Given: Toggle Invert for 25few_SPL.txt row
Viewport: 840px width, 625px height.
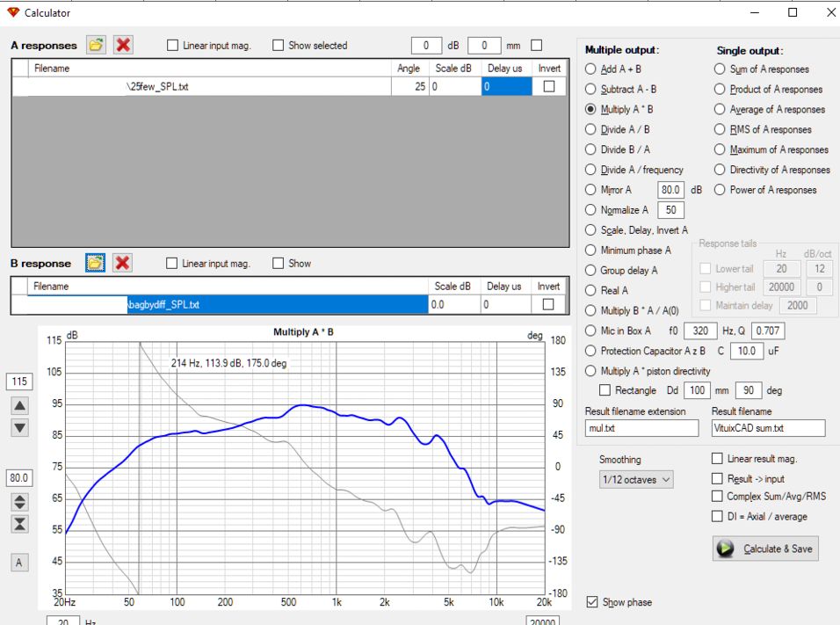Looking at the screenshot, I should (x=549, y=86).
